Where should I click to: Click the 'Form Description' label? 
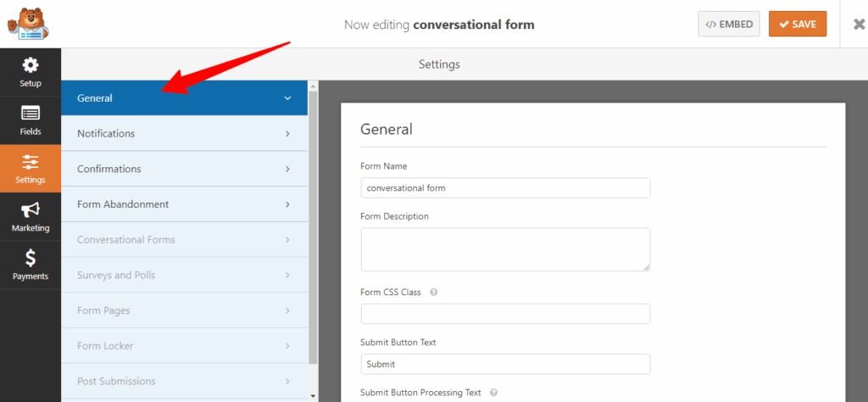[x=394, y=216]
